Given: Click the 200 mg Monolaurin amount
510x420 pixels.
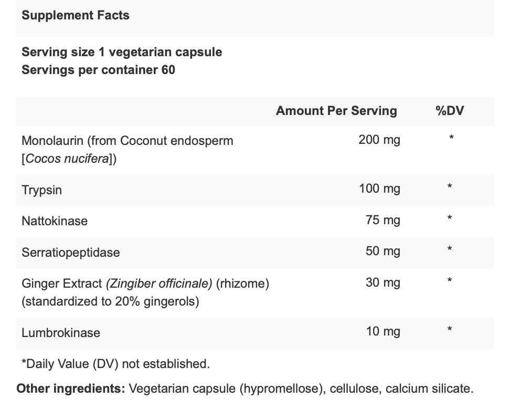Looking at the screenshot, I should (379, 140).
